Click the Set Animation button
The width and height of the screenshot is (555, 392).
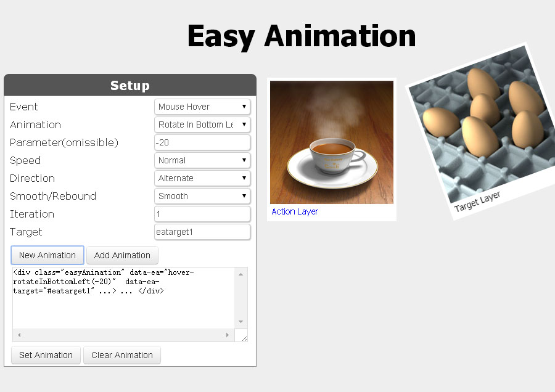tap(46, 355)
